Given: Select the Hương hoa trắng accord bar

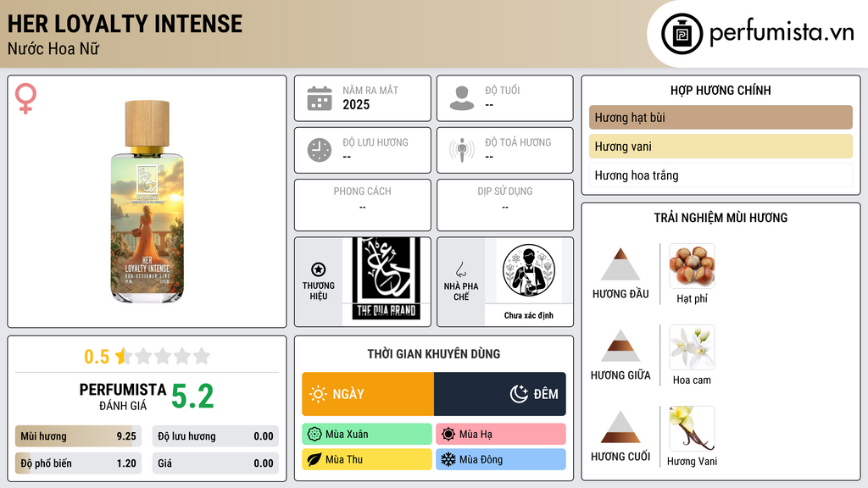Looking at the screenshot, I should (721, 175).
